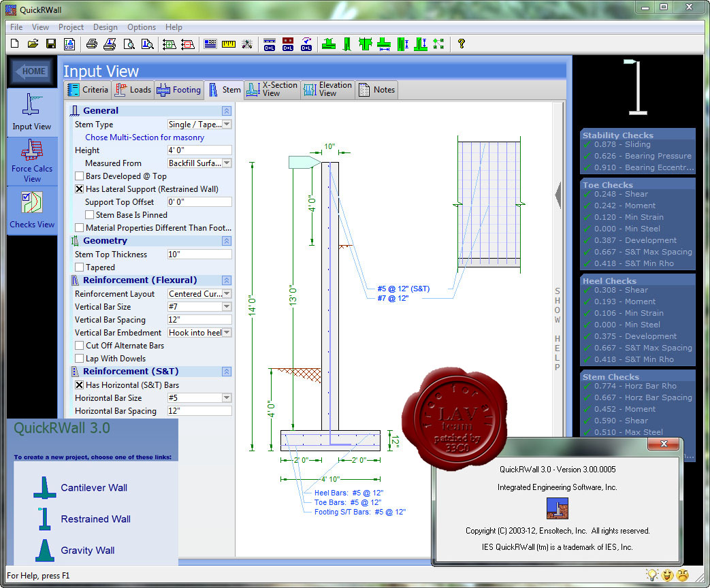710x588 pixels.
Task: Open help with the yellow question mark icon
Action: point(462,44)
